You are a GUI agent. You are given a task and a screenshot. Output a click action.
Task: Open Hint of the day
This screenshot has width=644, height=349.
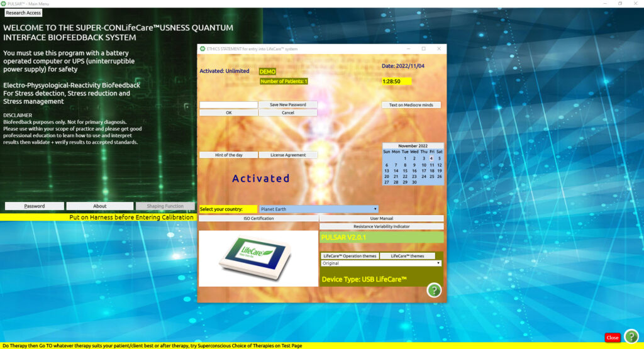click(228, 155)
